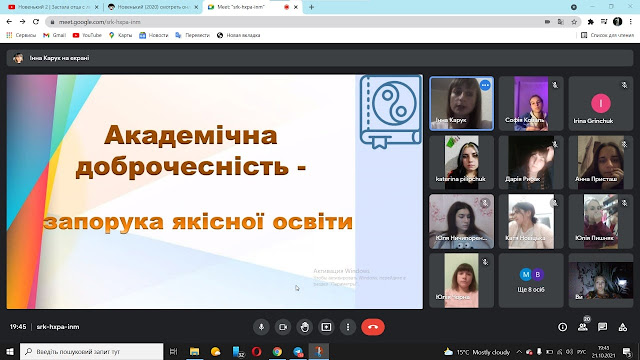Screen dimensions: 640x360
Task: Open YouTube bookmark
Action: (x=87, y=36)
